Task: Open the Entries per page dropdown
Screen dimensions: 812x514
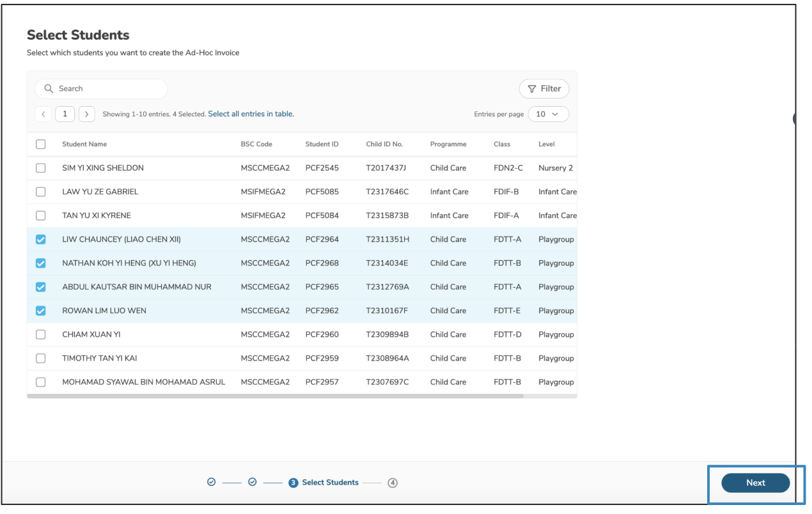Action: click(x=547, y=114)
